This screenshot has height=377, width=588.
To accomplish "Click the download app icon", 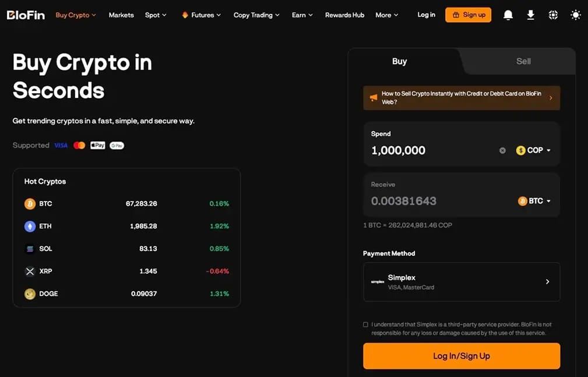I will click(x=531, y=15).
